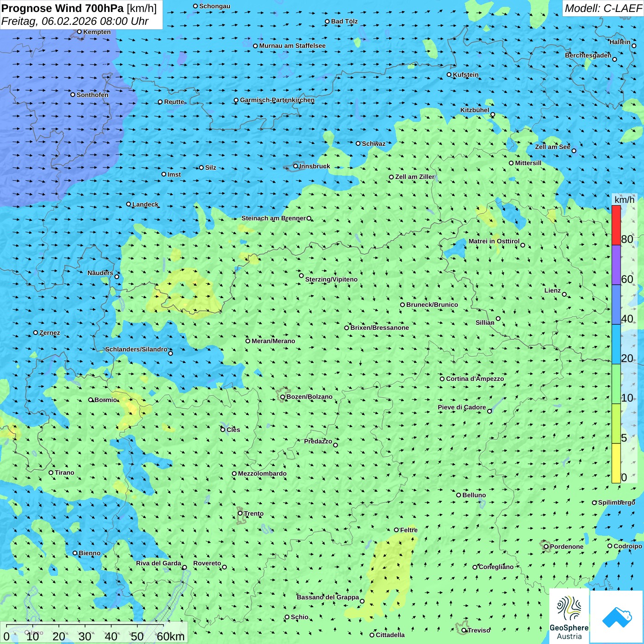
Task: Click the light blue 20–40 km/h legend color
Action: pyautogui.click(x=616, y=344)
